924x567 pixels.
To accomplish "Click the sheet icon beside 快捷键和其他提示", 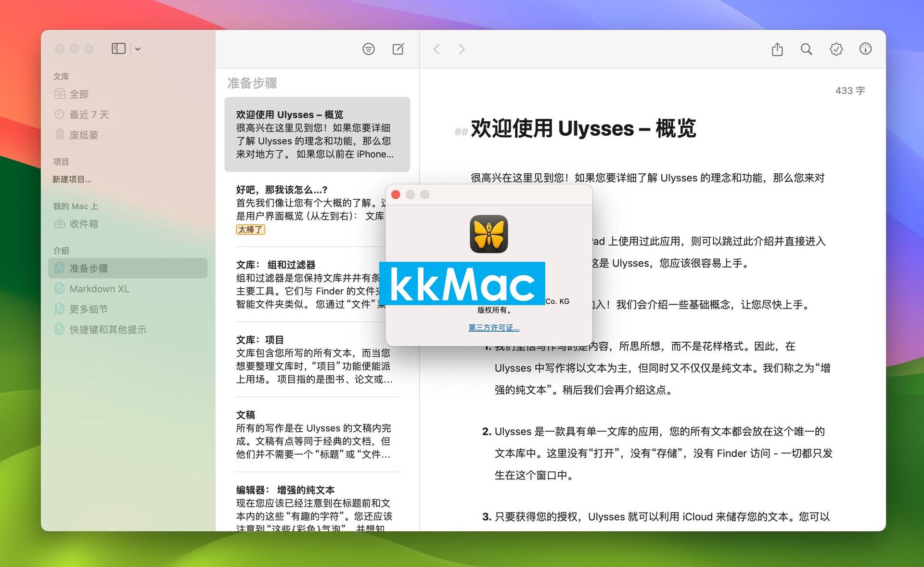I will [60, 329].
